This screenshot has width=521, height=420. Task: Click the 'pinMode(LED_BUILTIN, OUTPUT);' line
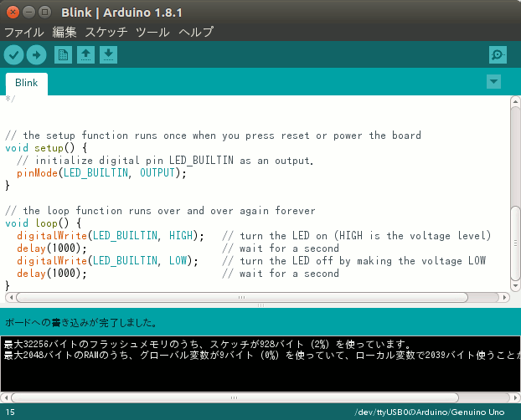coord(101,172)
